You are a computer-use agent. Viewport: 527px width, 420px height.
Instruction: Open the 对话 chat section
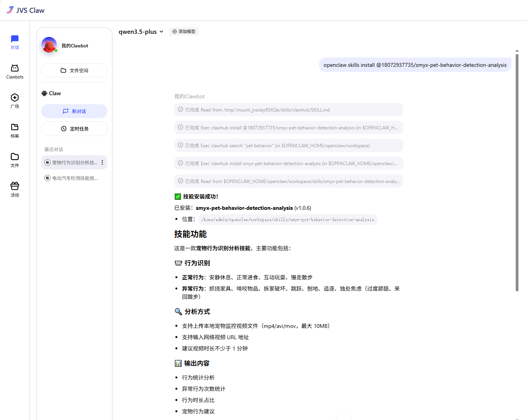pyautogui.click(x=15, y=42)
